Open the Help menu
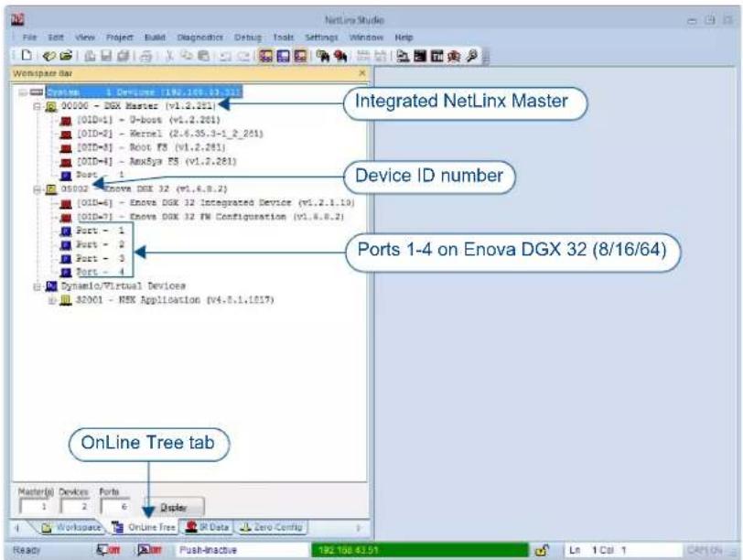The height and width of the screenshot is (560, 743). tap(404, 37)
